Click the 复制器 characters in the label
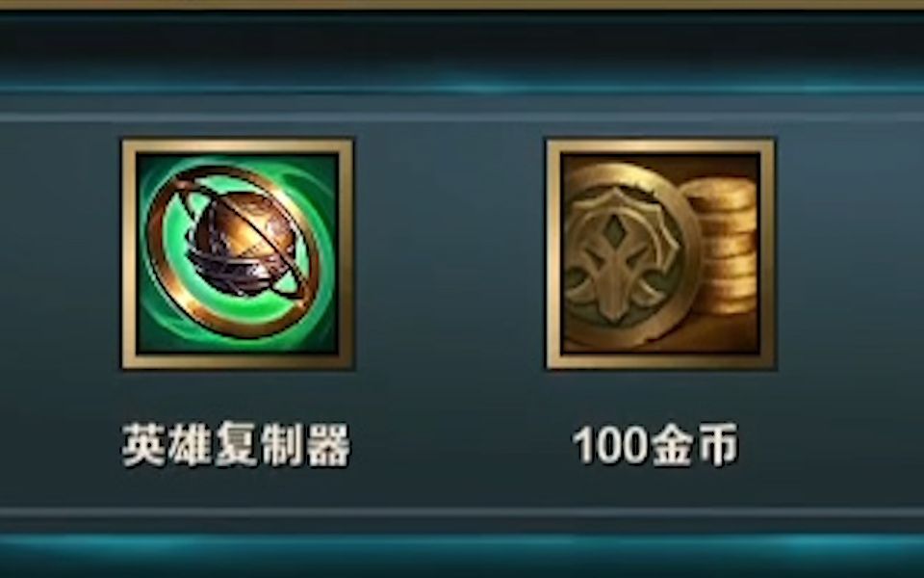The image size is (924, 578). coord(283,445)
